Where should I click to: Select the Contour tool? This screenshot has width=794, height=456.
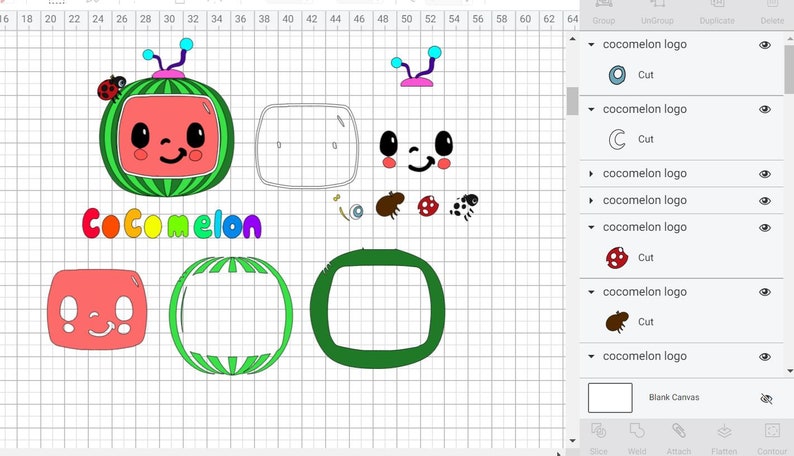click(x=772, y=438)
